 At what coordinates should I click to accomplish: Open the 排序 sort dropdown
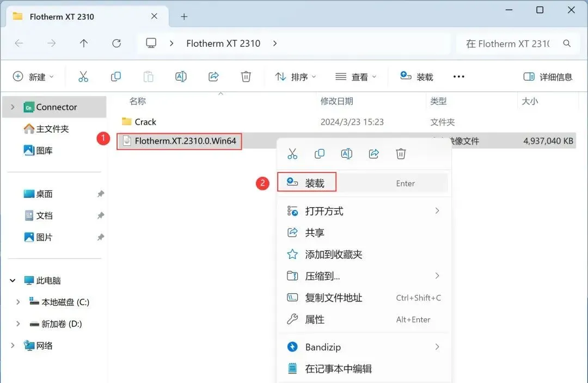pyautogui.click(x=296, y=77)
